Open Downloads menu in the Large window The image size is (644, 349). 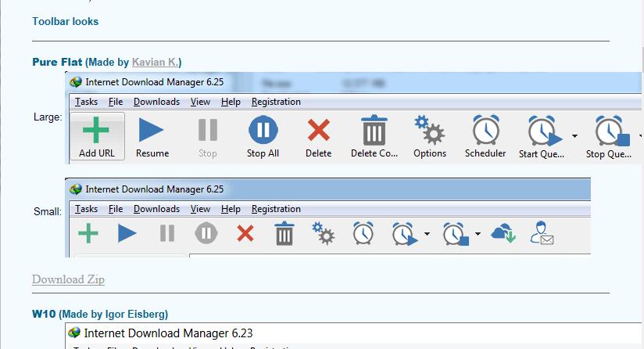[156, 102]
